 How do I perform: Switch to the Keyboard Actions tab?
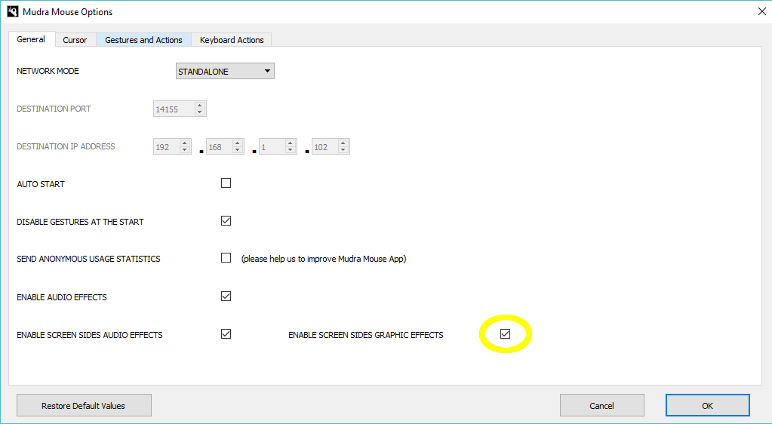pos(232,40)
